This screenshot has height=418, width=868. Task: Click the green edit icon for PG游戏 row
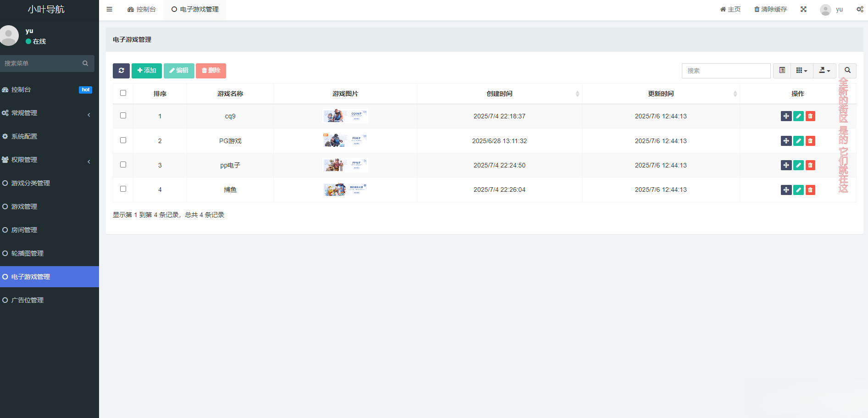click(798, 141)
